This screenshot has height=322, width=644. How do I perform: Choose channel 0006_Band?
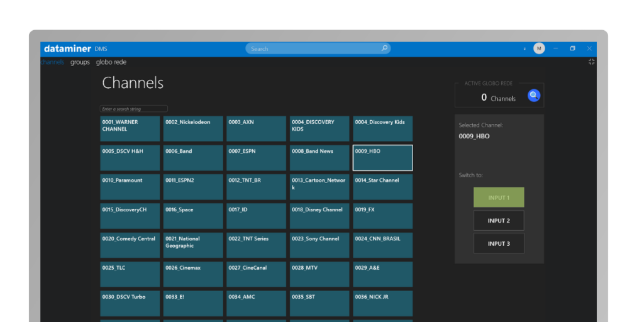(x=193, y=158)
